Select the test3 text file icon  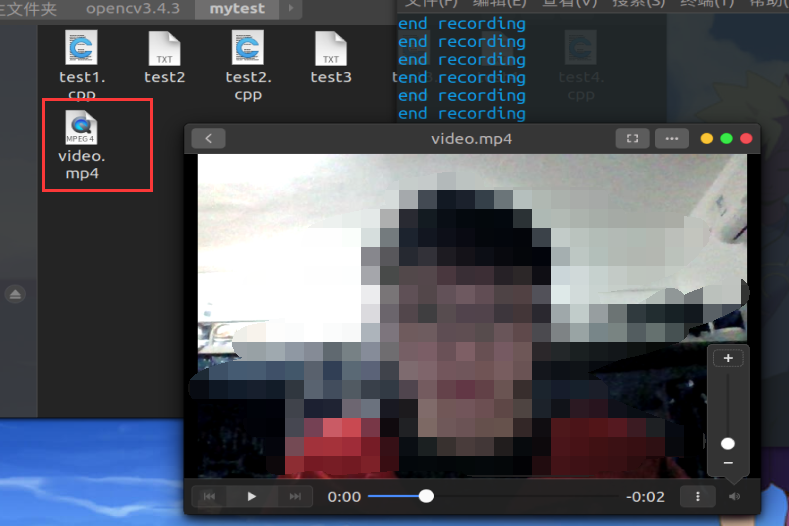331,48
